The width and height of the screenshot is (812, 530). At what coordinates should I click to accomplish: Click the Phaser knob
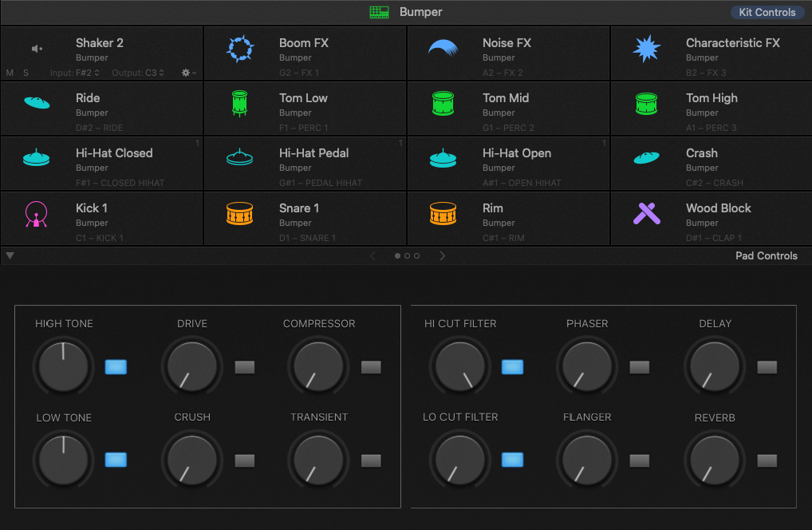click(587, 366)
